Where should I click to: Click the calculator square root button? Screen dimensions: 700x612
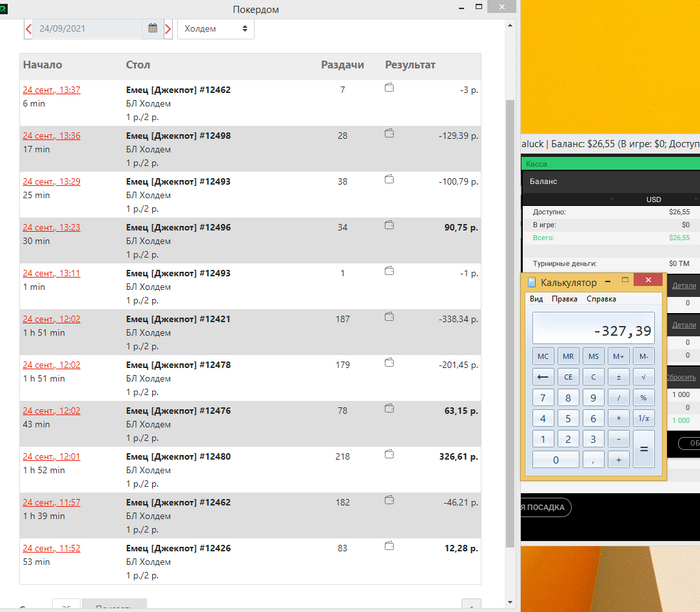pos(644,377)
